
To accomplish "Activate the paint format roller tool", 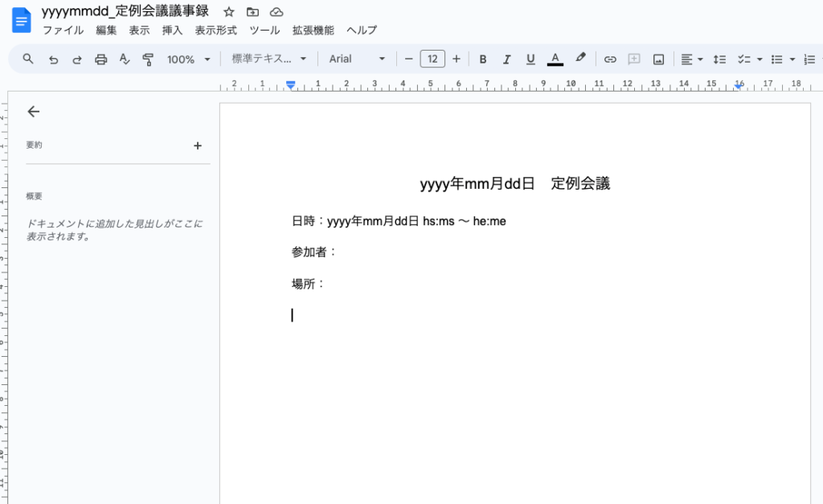I will 148,59.
